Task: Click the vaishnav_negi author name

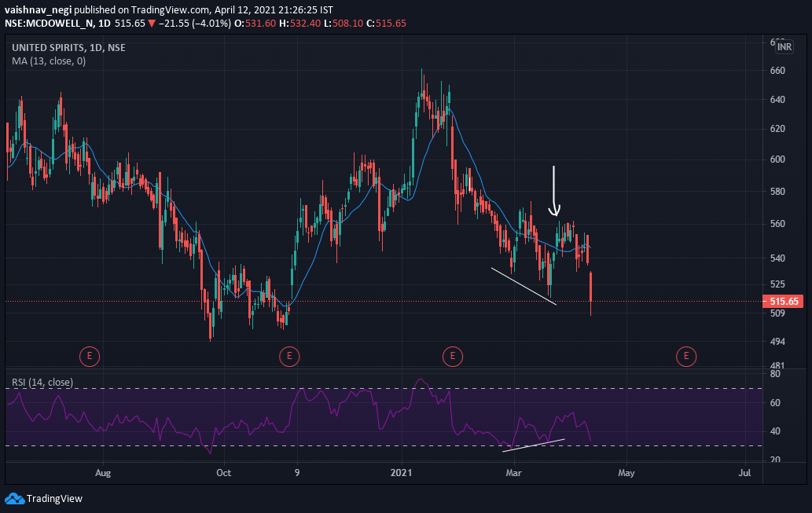Action: point(38,10)
